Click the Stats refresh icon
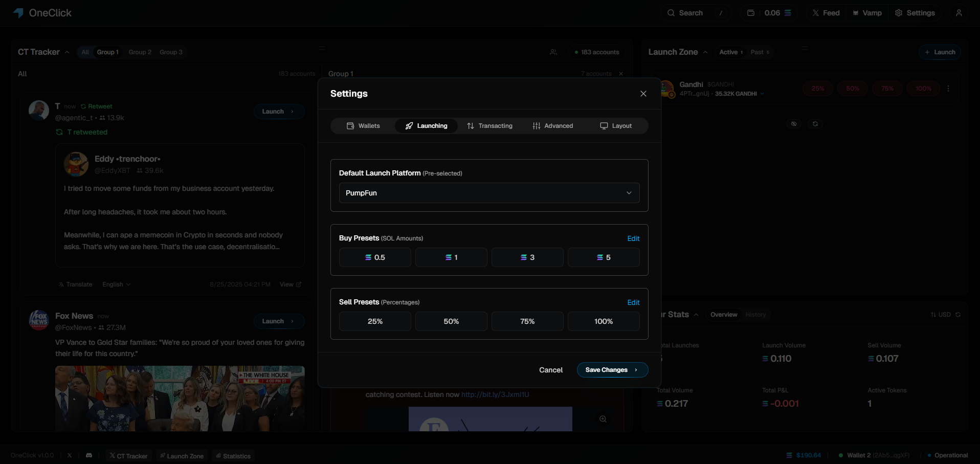The width and height of the screenshot is (980, 464). [x=958, y=315]
